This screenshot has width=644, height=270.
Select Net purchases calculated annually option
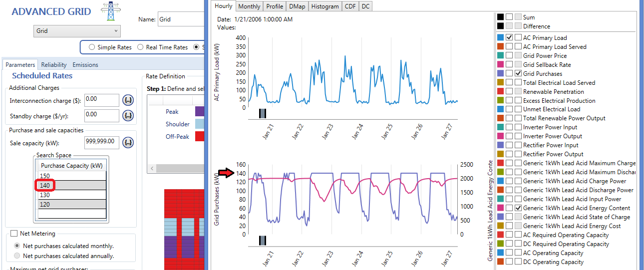(17, 256)
